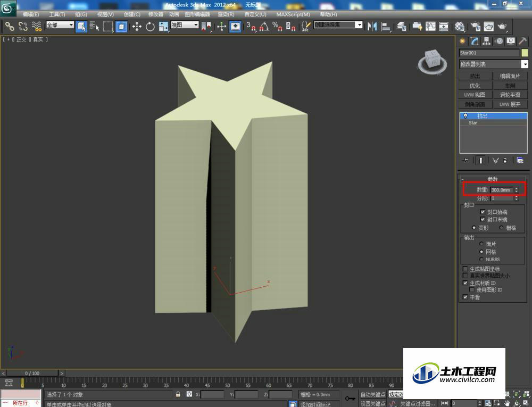Open the MAXScript(M) menu
The height and width of the screenshot is (407, 532).
pos(293,14)
